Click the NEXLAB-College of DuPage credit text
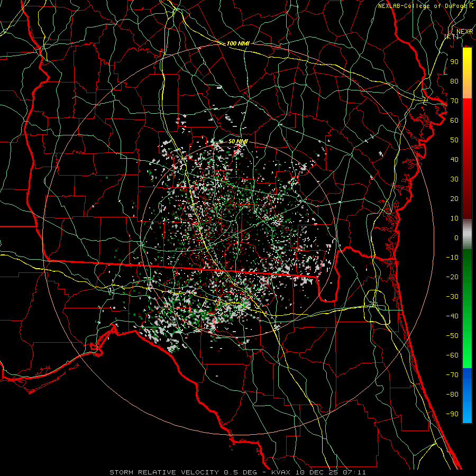Image resolution: width=476 pixels, height=476 pixels. click(425, 6)
